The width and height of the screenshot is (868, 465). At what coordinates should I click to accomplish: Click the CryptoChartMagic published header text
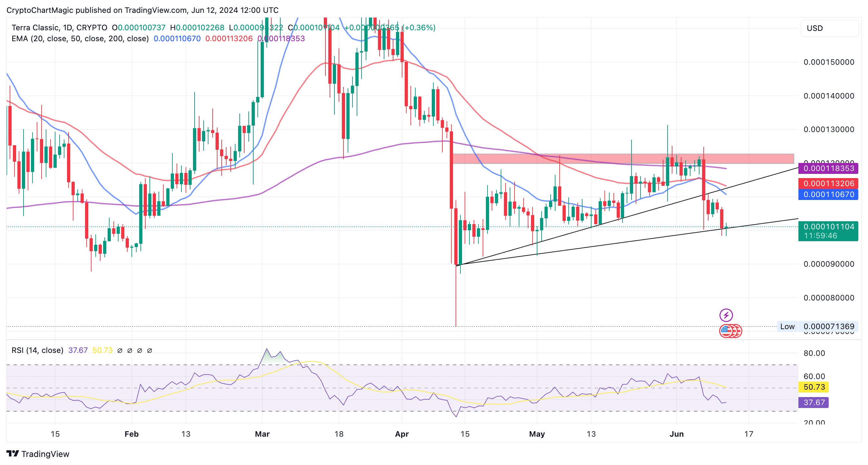coord(142,10)
